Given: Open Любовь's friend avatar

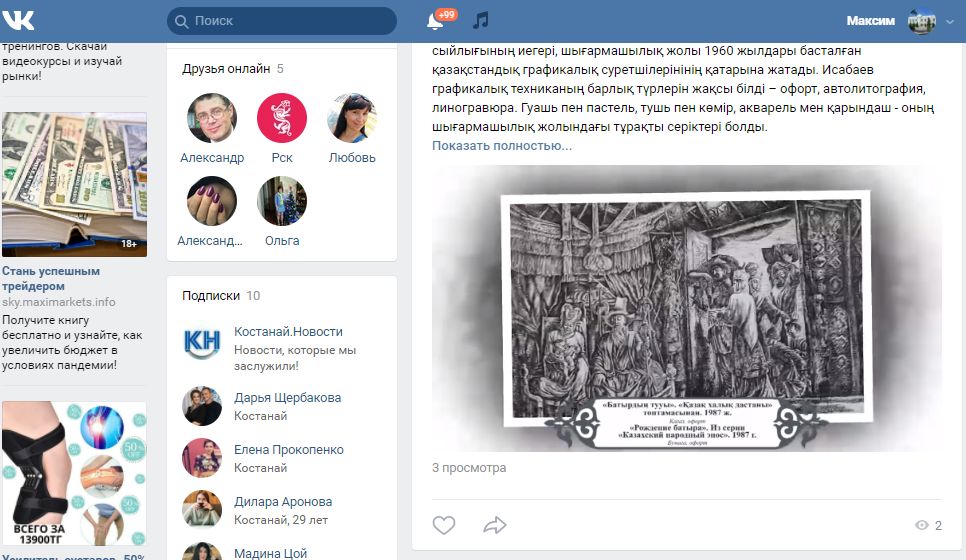Looking at the screenshot, I should (352, 118).
